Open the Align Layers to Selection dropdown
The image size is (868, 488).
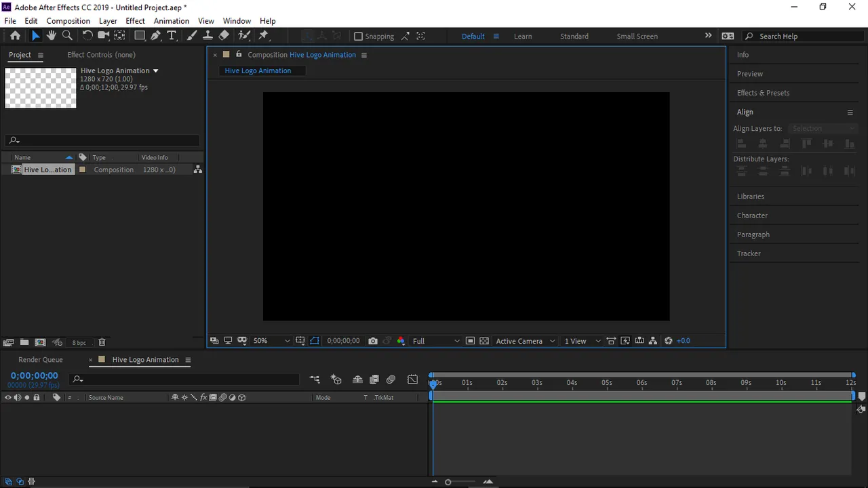pyautogui.click(x=823, y=128)
